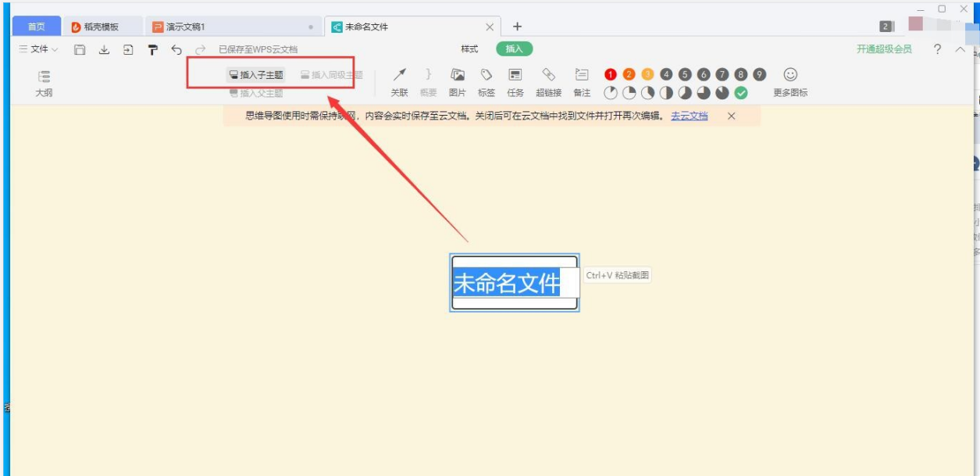The height and width of the screenshot is (476, 980).
Task: Set one-eighth progress pie marker
Action: pos(611,93)
